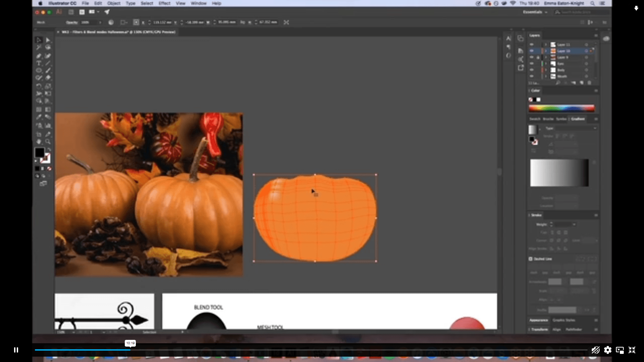Open the Layers panel menu
This screenshot has width=644, height=362.
pos(596,36)
